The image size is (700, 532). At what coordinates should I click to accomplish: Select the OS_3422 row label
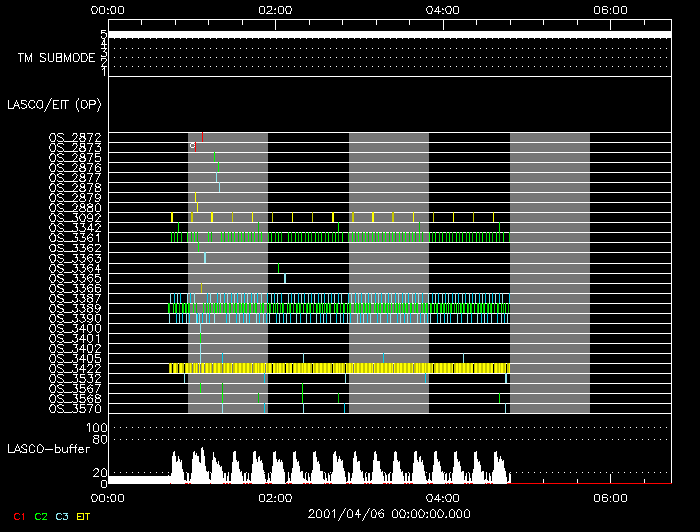[x=75, y=369]
